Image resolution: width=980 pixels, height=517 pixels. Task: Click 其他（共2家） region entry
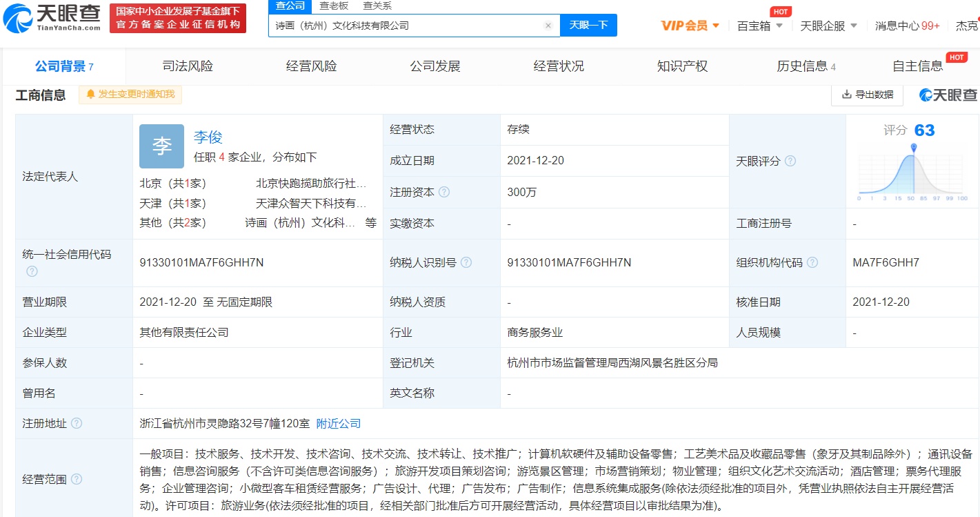[x=172, y=223]
